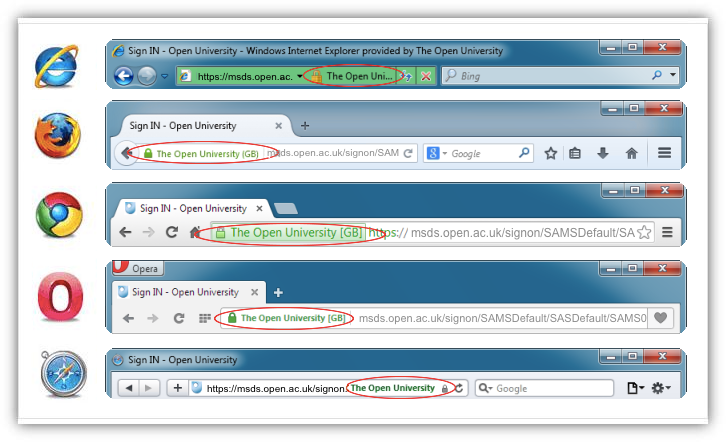Image resolution: width=726 pixels, height=442 pixels.
Task: Click Opera green badge The Open University [GB]
Action: click(287, 318)
